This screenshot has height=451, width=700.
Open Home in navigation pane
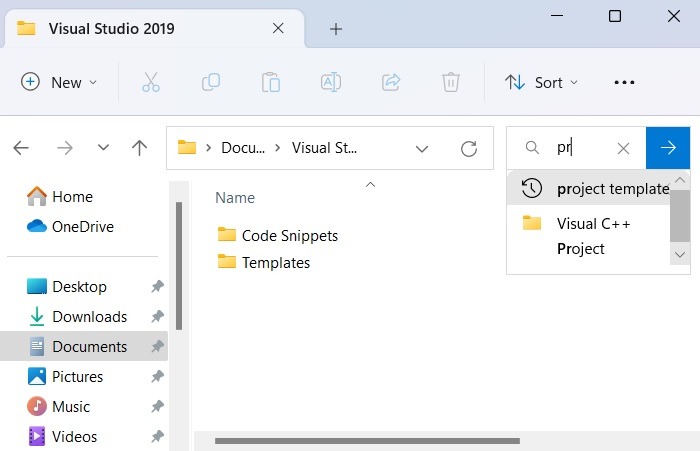point(60,196)
